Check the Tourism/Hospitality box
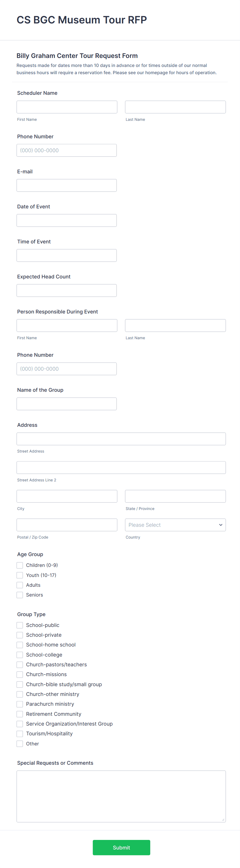Image resolution: width=240 pixels, height=868 pixels. (20, 734)
